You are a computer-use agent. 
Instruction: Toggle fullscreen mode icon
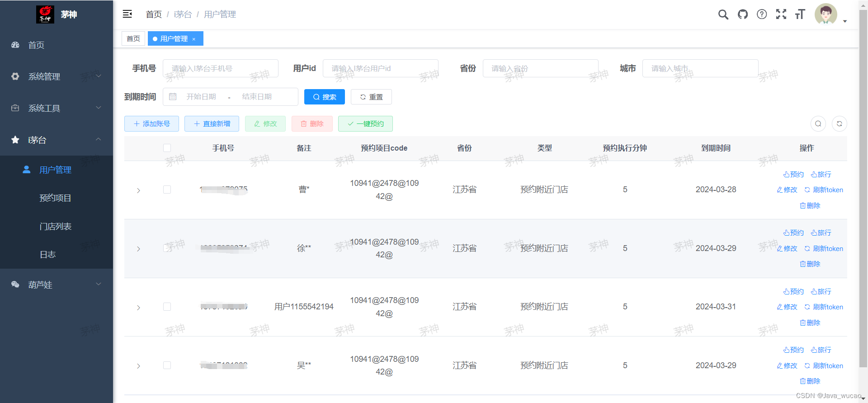click(x=781, y=14)
